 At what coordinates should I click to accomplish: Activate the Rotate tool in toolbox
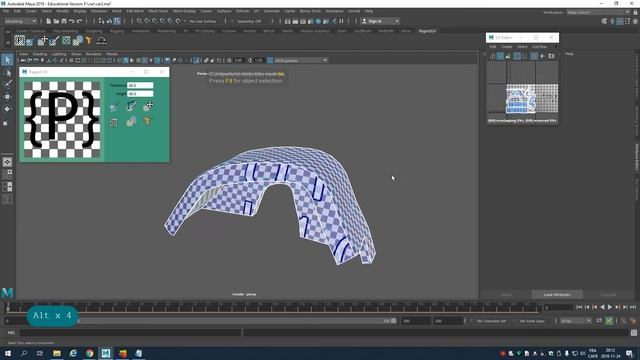click(x=7, y=109)
